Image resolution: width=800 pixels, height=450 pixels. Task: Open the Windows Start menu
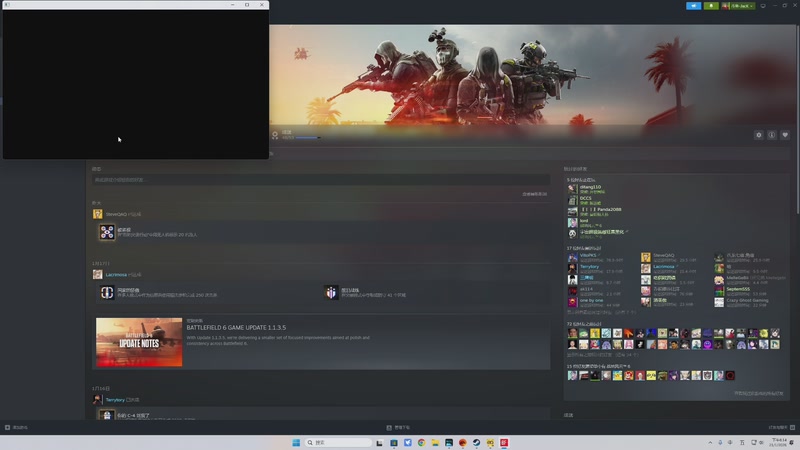click(296, 442)
